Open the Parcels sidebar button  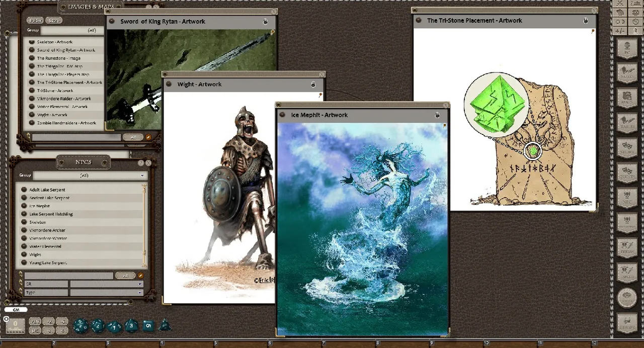point(627,272)
